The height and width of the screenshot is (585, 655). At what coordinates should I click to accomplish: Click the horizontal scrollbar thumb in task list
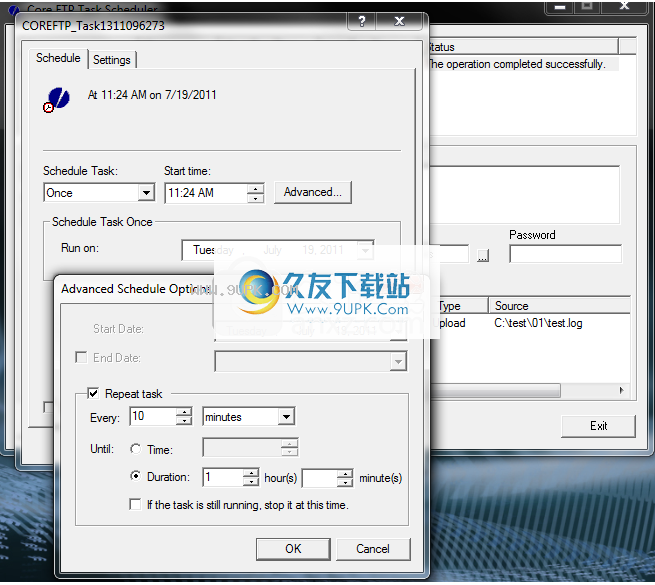pyautogui.click(x=495, y=391)
